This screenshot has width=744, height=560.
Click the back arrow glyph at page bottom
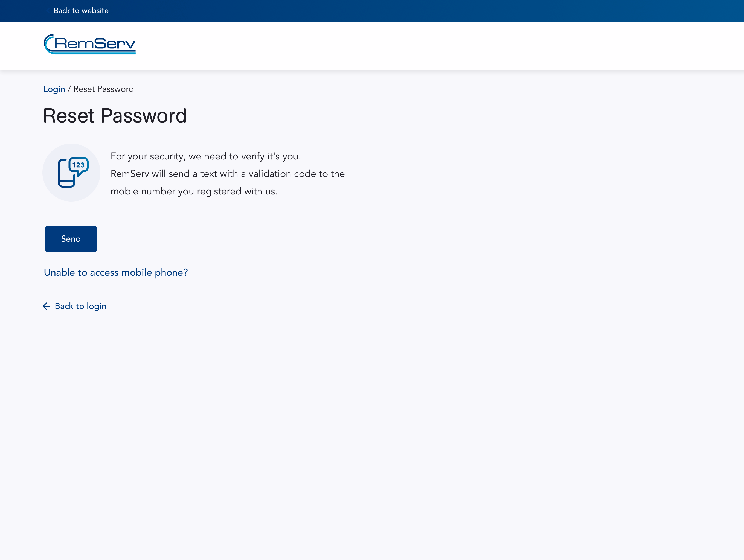coord(47,306)
